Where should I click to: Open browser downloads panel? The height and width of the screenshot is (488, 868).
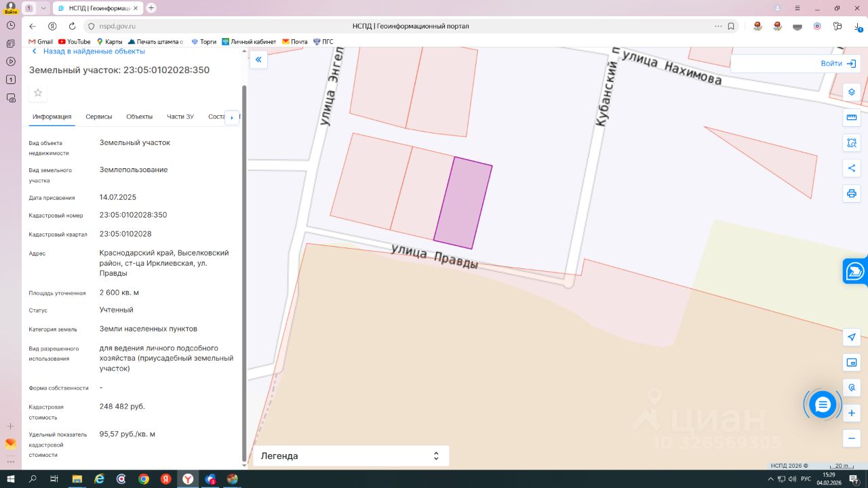pyautogui.click(x=858, y=26)
